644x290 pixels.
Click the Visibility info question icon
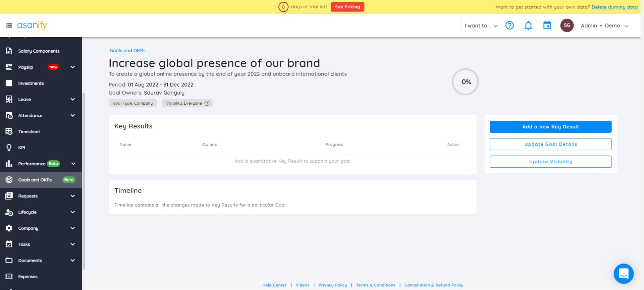point(207,103)
